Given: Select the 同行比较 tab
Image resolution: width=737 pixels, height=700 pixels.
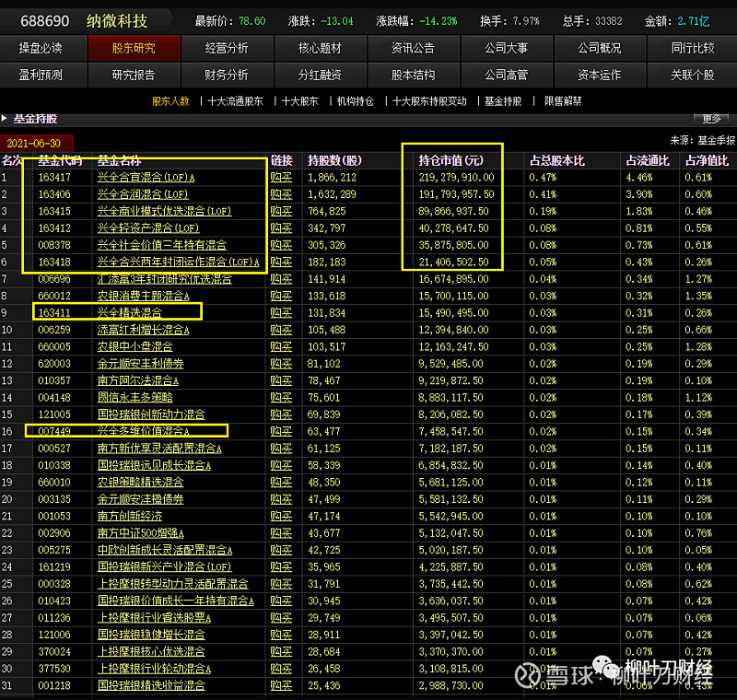Looking at the screenshot, I should [x=693, y=49].
